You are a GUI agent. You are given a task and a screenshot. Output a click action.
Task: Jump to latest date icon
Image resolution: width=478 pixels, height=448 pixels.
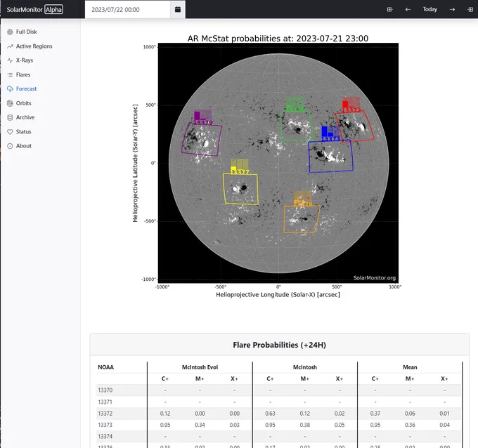pyautogui.click(x=470, y=9)
